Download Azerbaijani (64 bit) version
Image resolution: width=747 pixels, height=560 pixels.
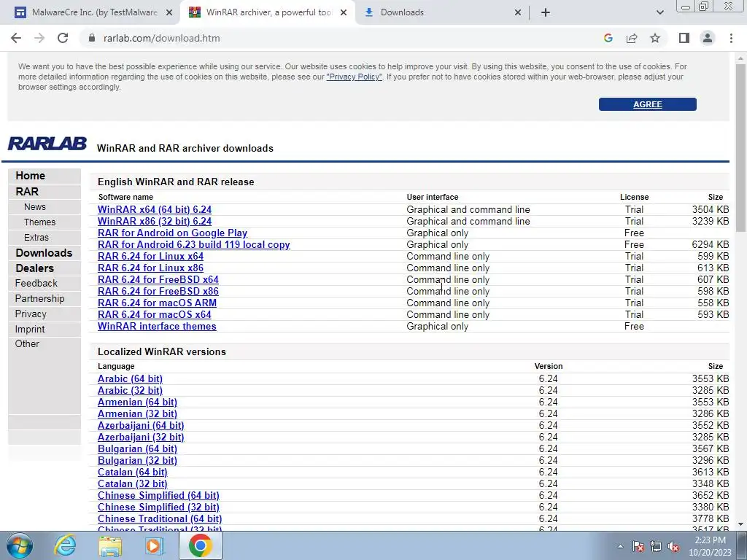click(x=141, y=426)
